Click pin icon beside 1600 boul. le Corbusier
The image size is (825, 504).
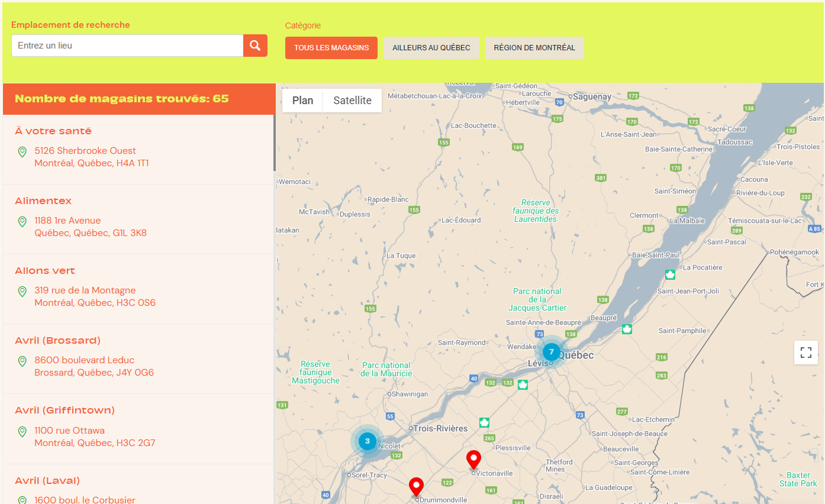click(22, 500)
